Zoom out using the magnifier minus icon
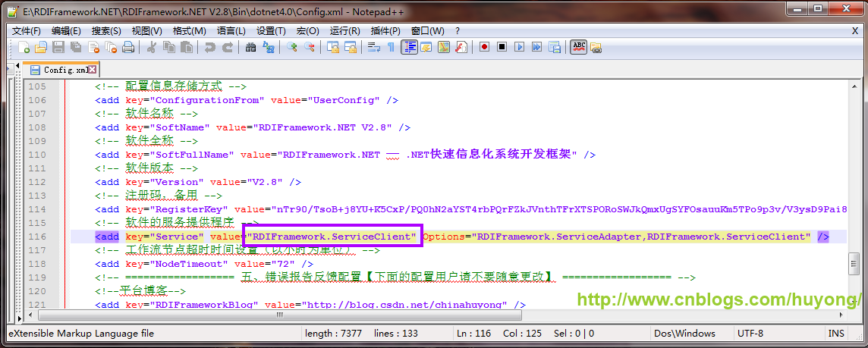The image size is (868, 348). [309, 48]
